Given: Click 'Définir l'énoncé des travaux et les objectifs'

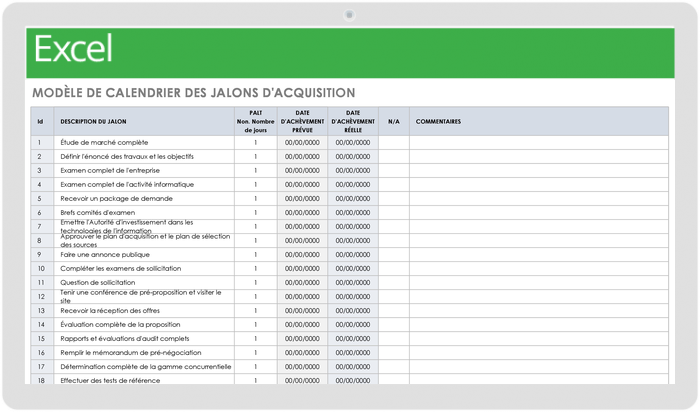Looking at the screenshot, I should coord(144,157).
